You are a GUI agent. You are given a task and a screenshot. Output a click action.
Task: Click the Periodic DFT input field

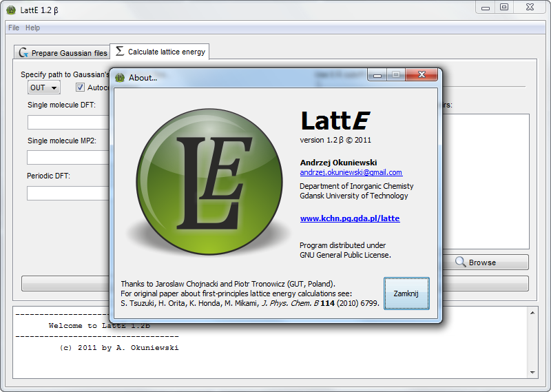click(68, 194)
